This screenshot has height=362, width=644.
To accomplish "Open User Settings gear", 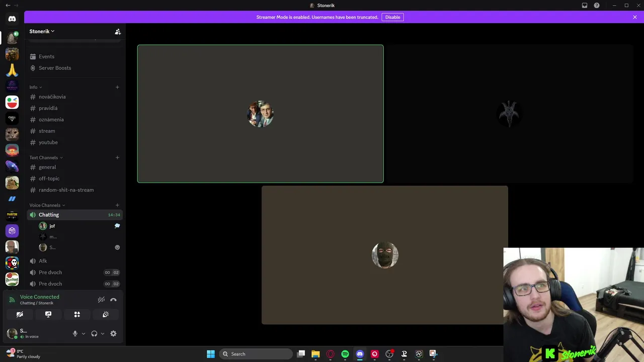I will (113, 333).
